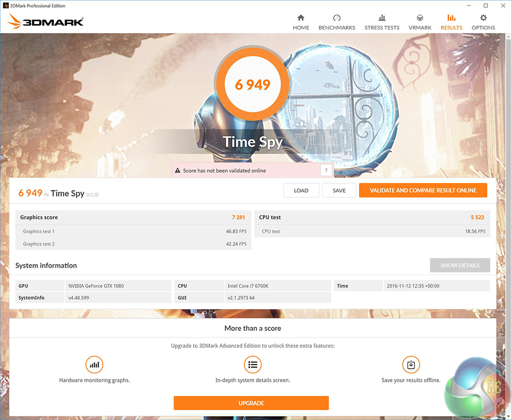Click GUI version v2.1.2973 64
This screenshot has width=512, height=420.
pos(241,297)
